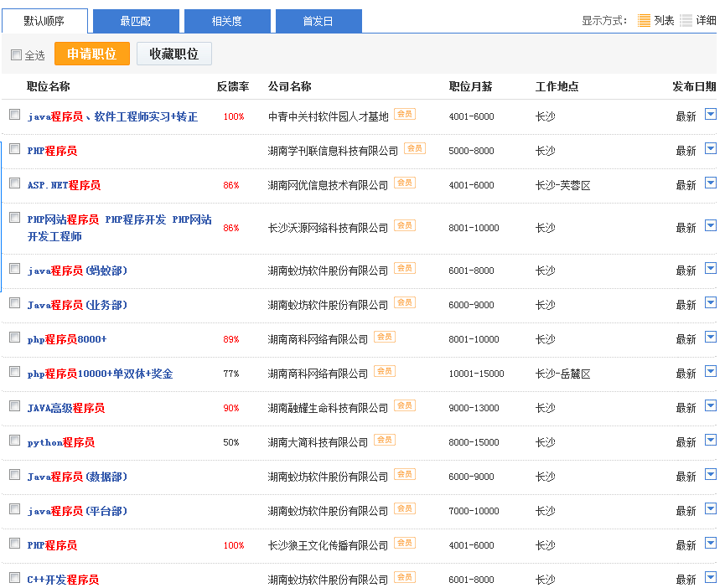The height and width of the screenshot is (588, 725).
Task: Click the 长沙-岳麓区 work location
Action: click(x=562, y=374)
